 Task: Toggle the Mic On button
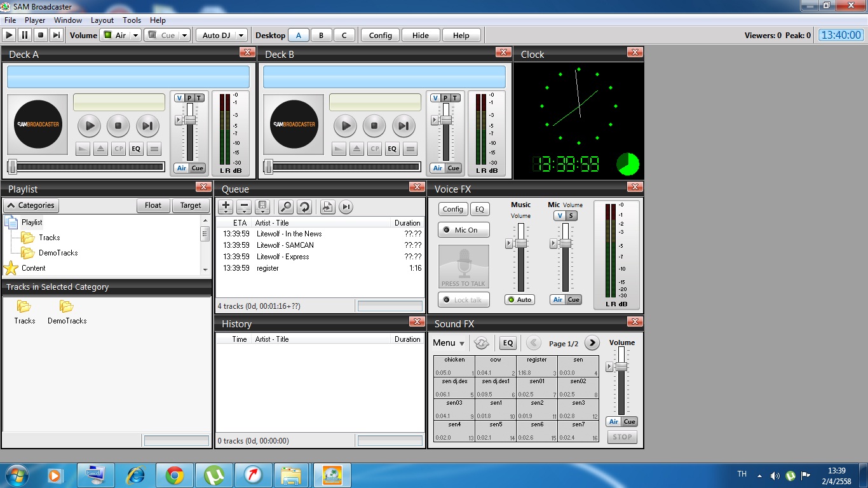(464, 230)
